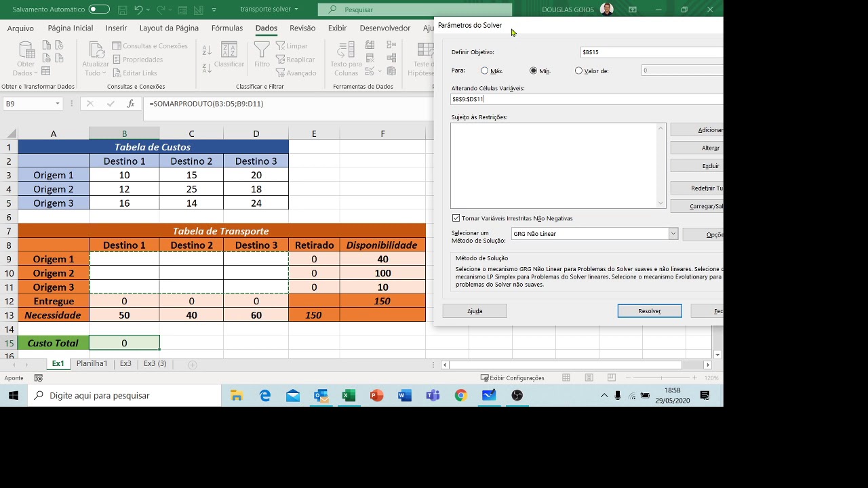868x488 pixels.
Task: Open Microsoft Teams from the taskbar
Action: tap(433, 396)
